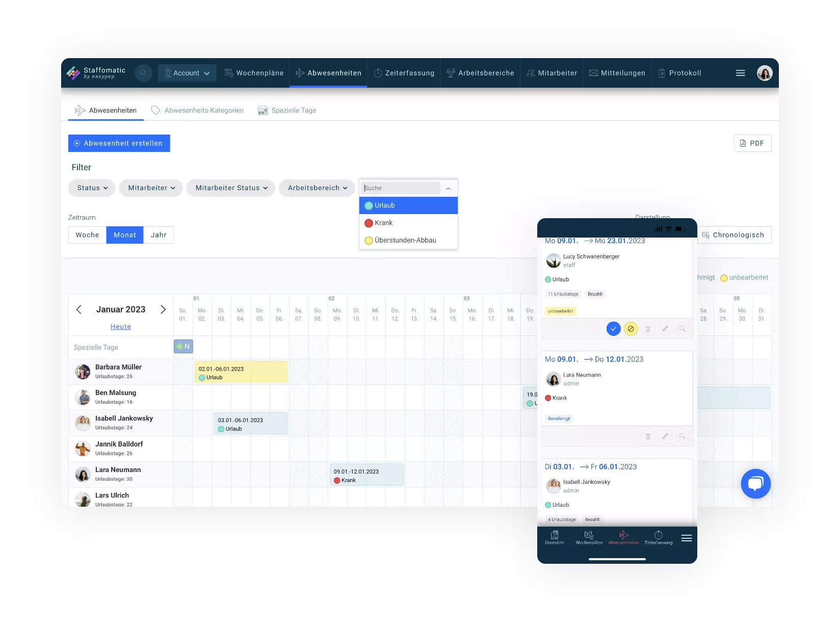Screen dimensions: 840x628
Task: Click pencil edit icon on Lara Neumann's card
Action: click(665, 436)
